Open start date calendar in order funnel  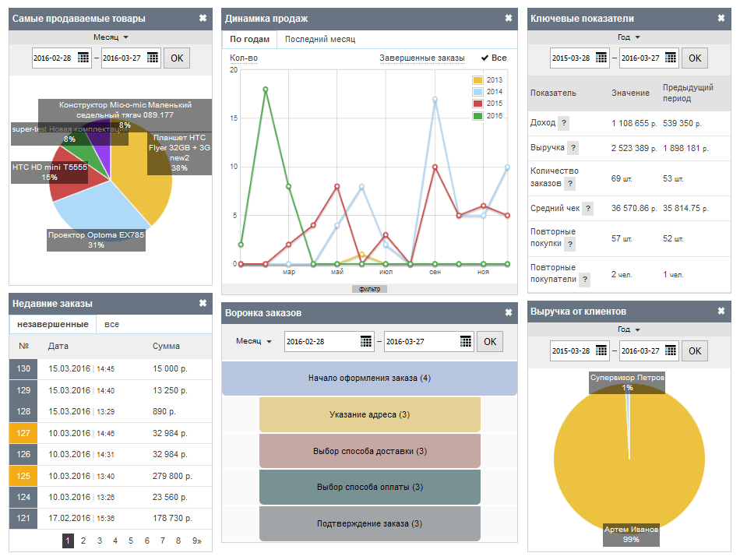366,341
